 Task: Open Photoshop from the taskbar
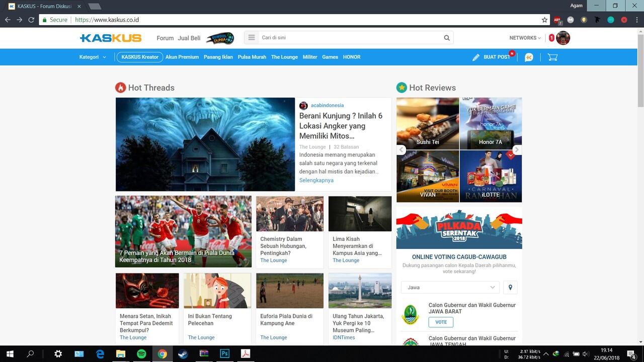coord(224,354)
